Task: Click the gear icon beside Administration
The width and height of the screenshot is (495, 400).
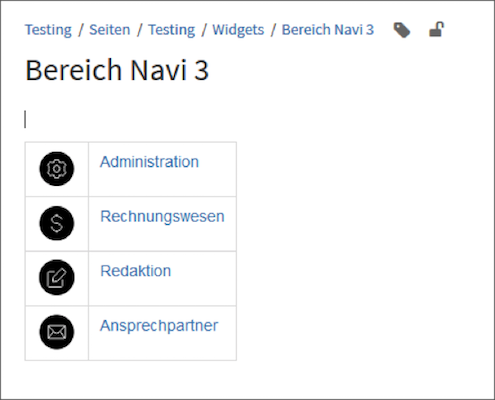Action: tap(57, 169)
